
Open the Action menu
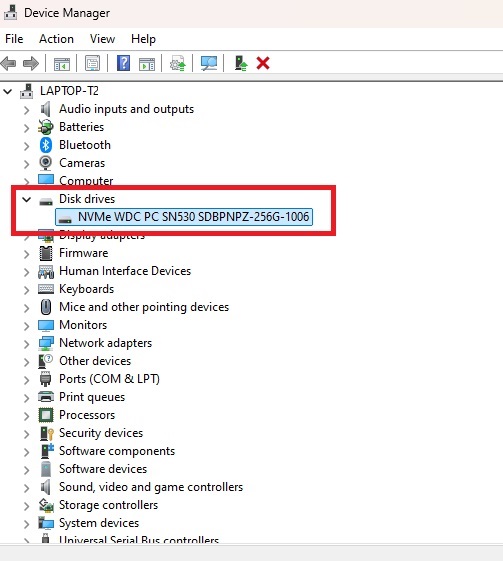tap(56, 39)
